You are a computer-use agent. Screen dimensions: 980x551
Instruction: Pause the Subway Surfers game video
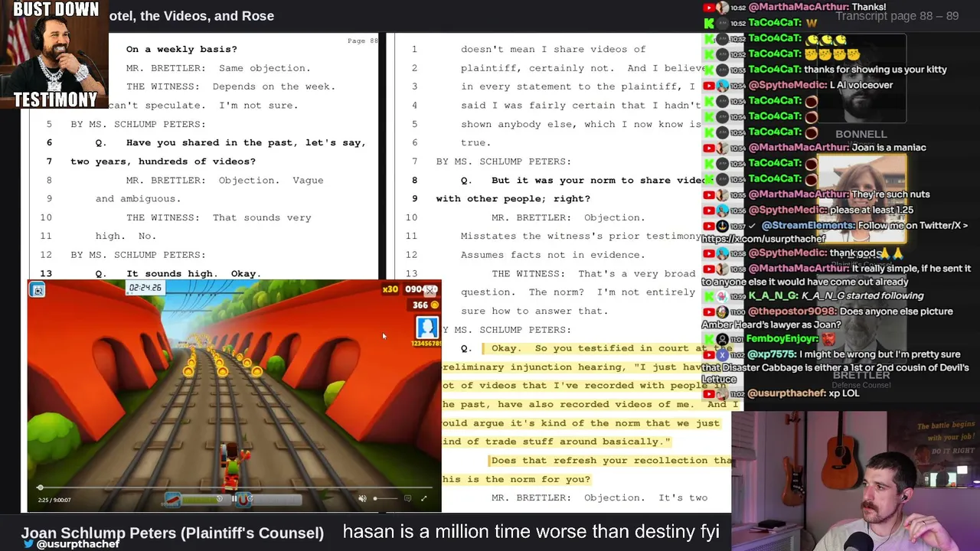tap(234, 499)
